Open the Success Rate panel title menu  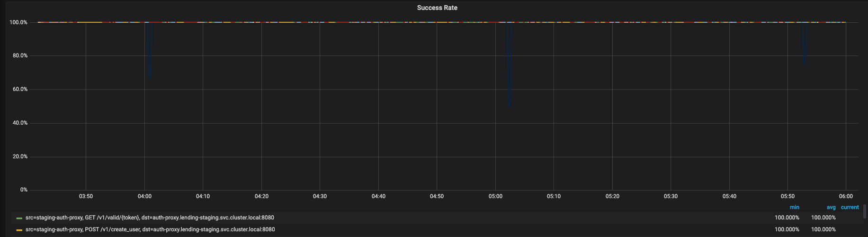click(437, 8)
